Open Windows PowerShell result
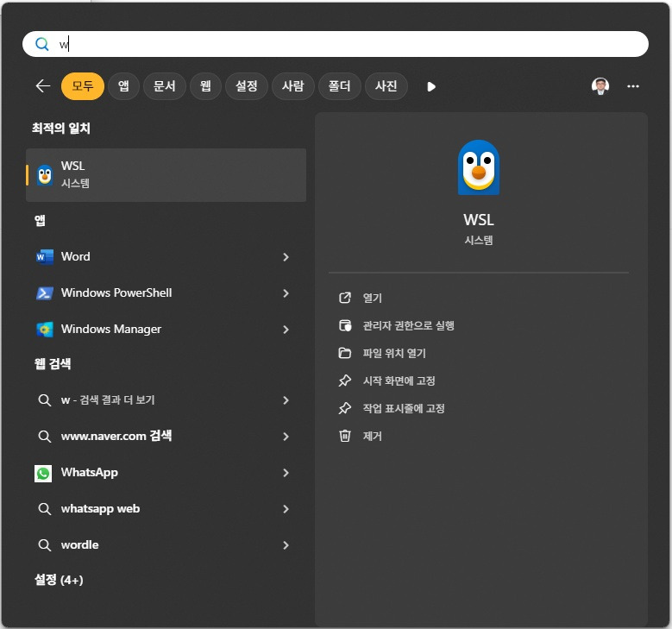This screenshot has height=629, width=672. click(x=166, y=293)
